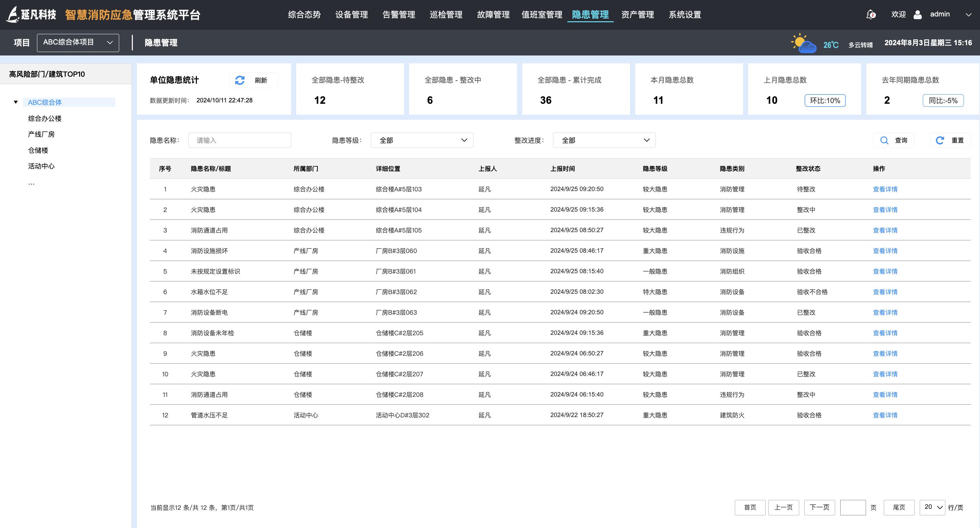Navigate to 告警管理
The height and width of the screenshot is (528, 980).
tap(399, 14)
